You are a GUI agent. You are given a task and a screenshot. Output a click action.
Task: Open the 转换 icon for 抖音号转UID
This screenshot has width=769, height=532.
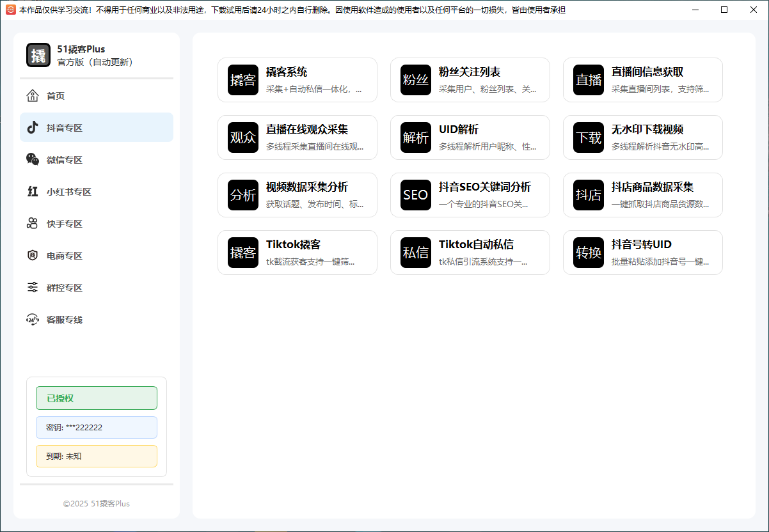pyautogui.click(x=589, y=253)
